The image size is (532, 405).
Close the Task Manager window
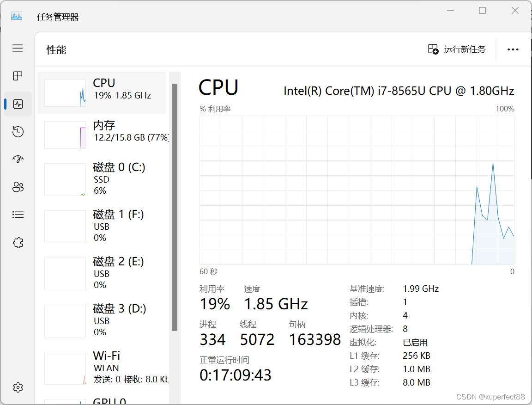point(515,11)
